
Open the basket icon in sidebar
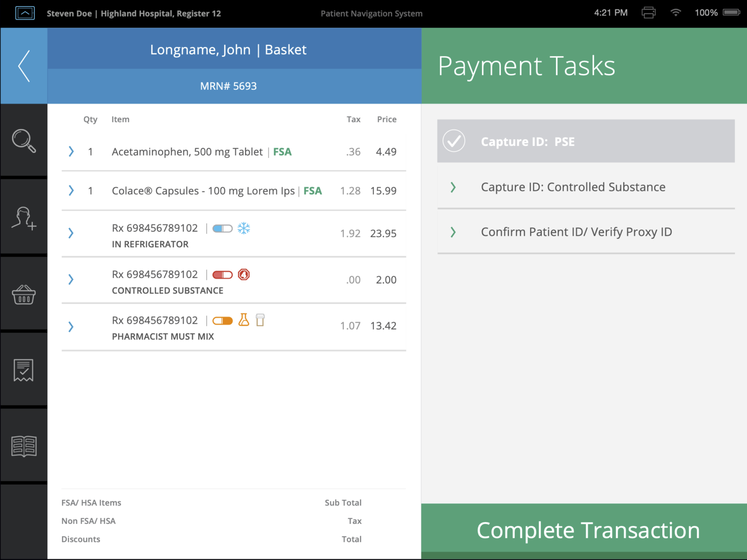(24, 295)
